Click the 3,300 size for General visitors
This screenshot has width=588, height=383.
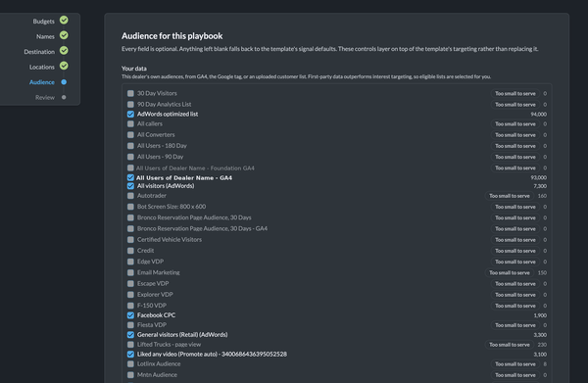tap(540, 335)
